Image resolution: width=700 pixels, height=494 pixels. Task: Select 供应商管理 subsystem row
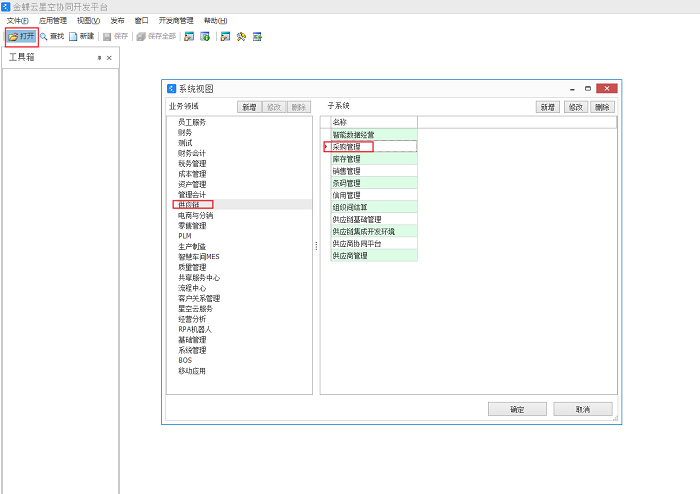(x=350, y=256)
